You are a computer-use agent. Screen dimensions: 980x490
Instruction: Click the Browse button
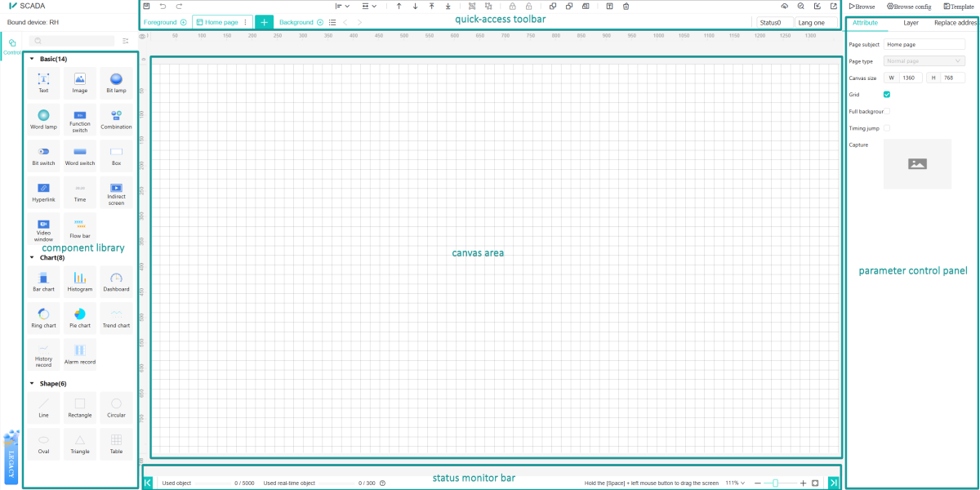862,7
